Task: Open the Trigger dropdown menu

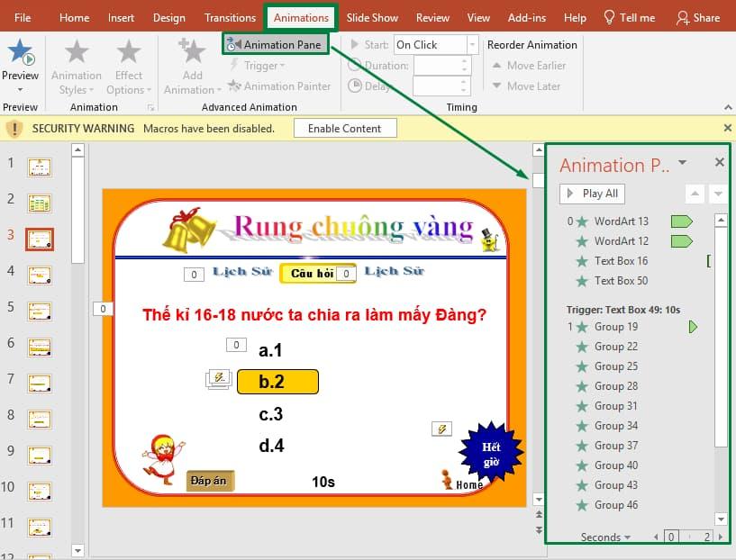Action: click(x=259, y=65)
